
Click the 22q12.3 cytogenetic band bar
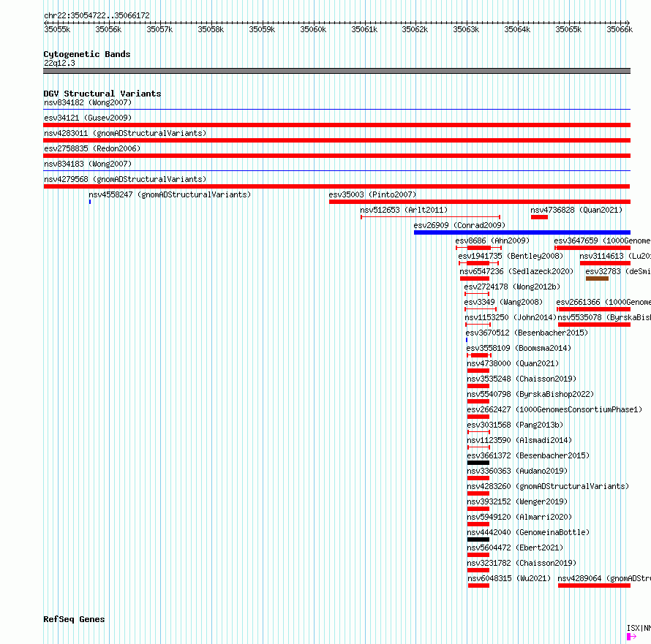click(336, 71)
